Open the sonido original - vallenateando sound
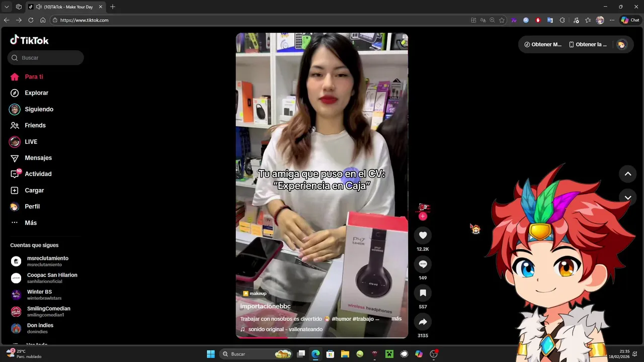Screen dimensions: 644x362 click(282, 329)
